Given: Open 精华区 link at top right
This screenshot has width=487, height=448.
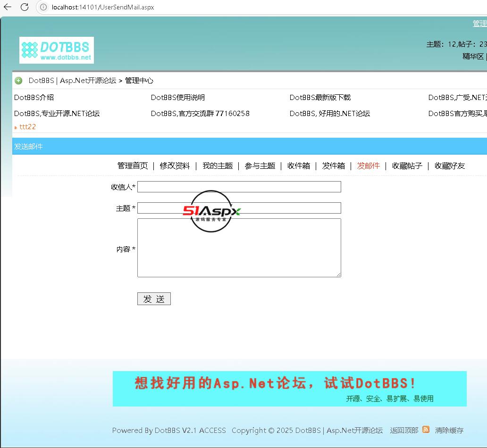Looking at the screenshot, I should pyautogui.click(x=473, y=56).
